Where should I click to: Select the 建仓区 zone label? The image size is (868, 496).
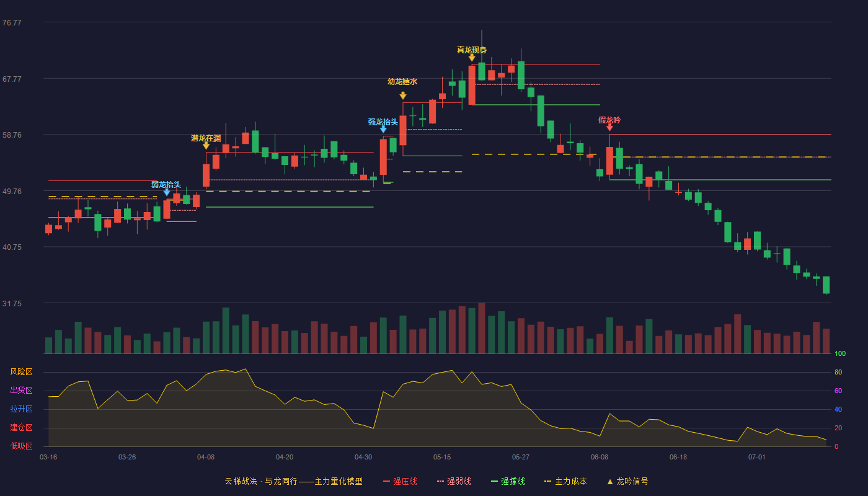tap(21, 428)
